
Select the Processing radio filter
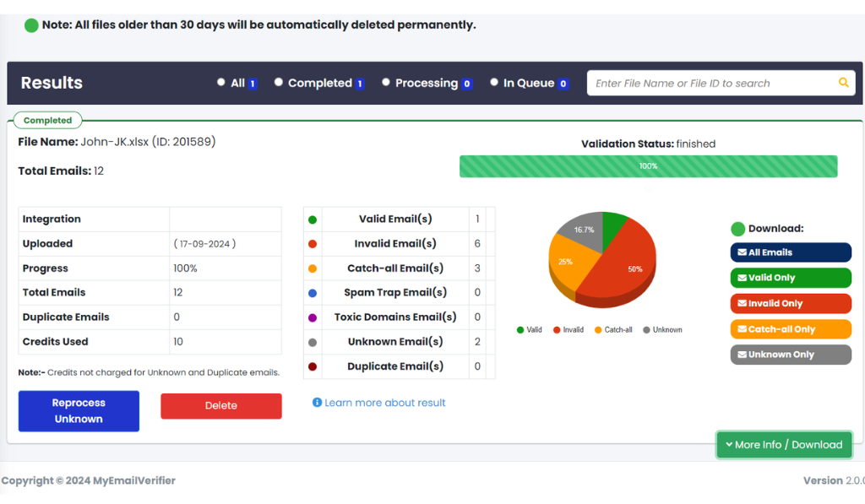point(386,82)
